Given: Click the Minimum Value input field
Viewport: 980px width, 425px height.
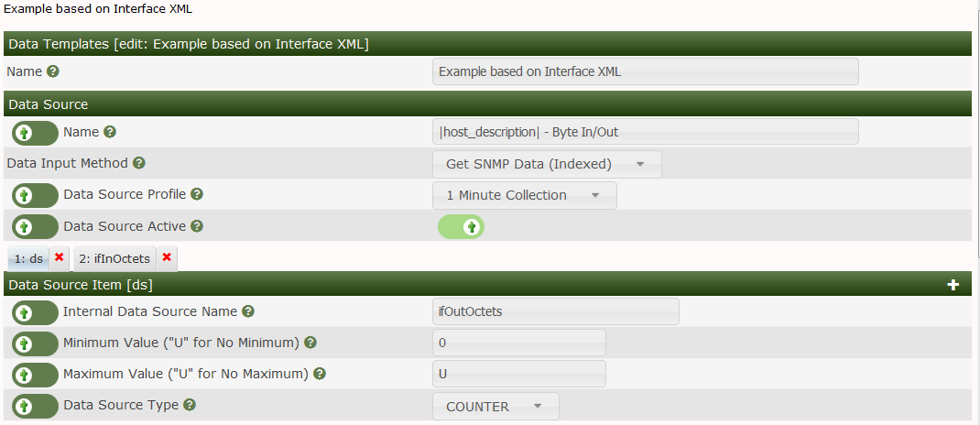Looking at the screenshot, I should coord(518,343).
